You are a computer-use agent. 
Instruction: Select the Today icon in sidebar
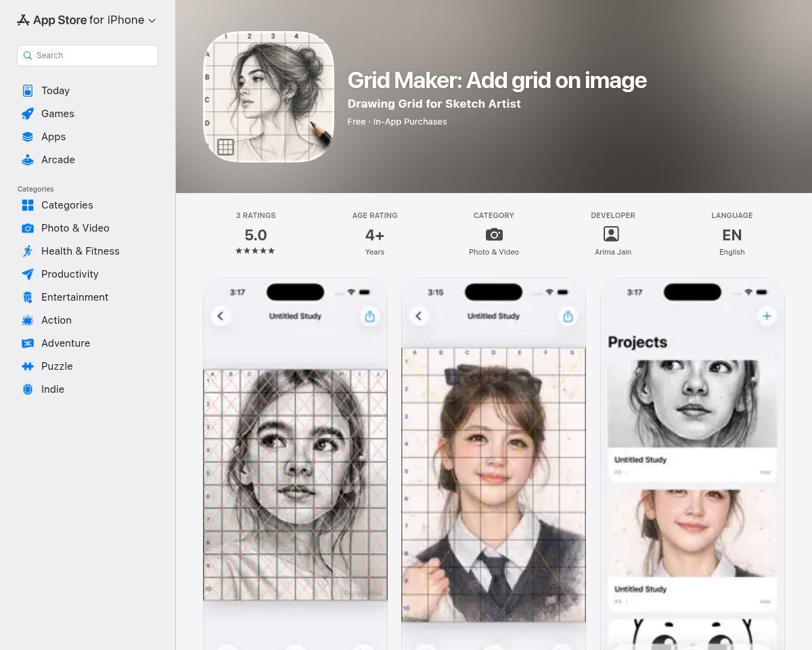coord(28,91)
